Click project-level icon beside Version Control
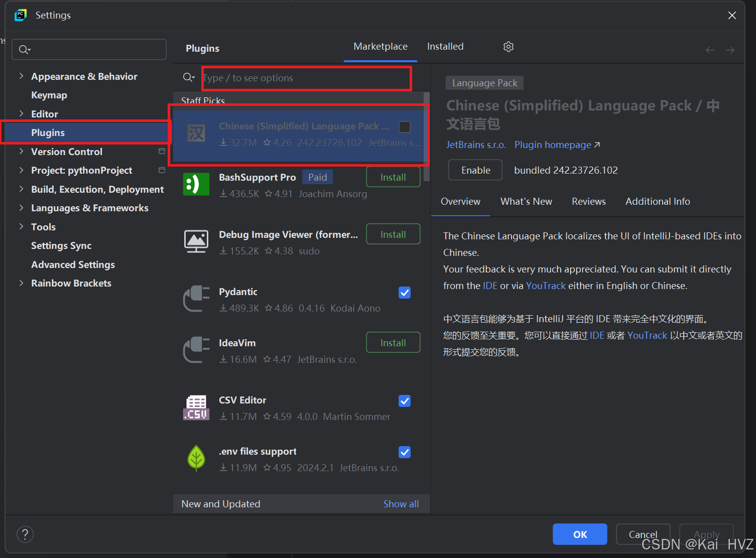This screenshot has height=558, width=756. 162,151
